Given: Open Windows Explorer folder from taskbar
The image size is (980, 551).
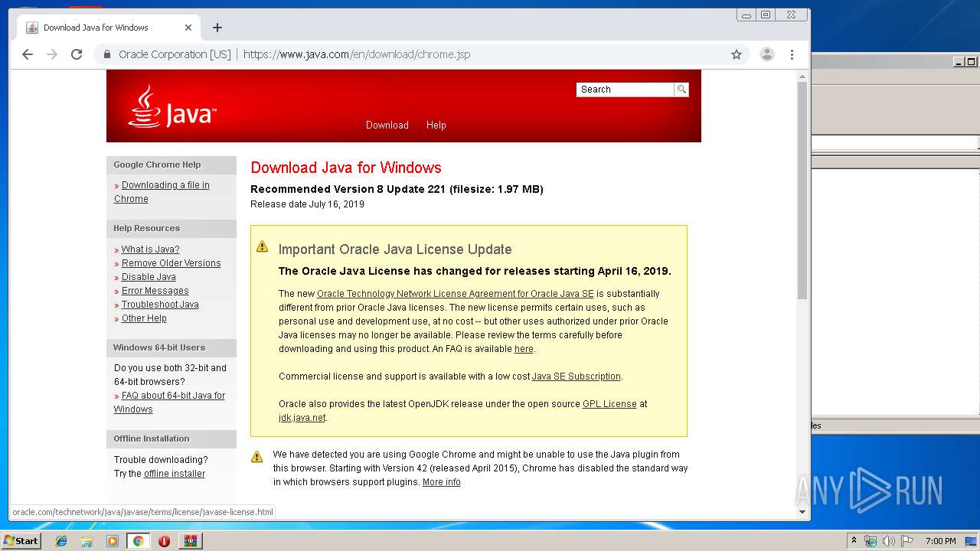Looking at the screenshot, I should pos(87,541).
